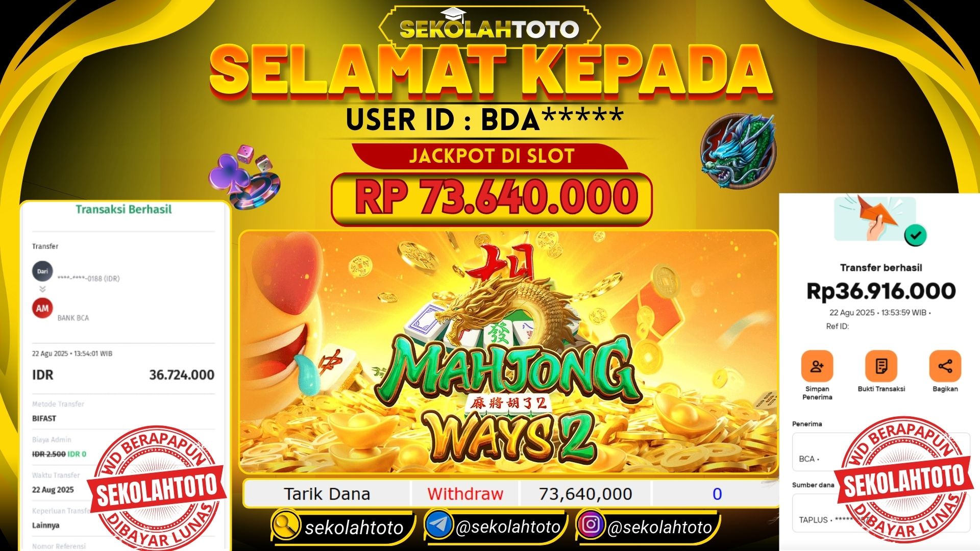
Task: Click the Dari sender avatar
Action: pyautogui.click(x=42, y=271)
